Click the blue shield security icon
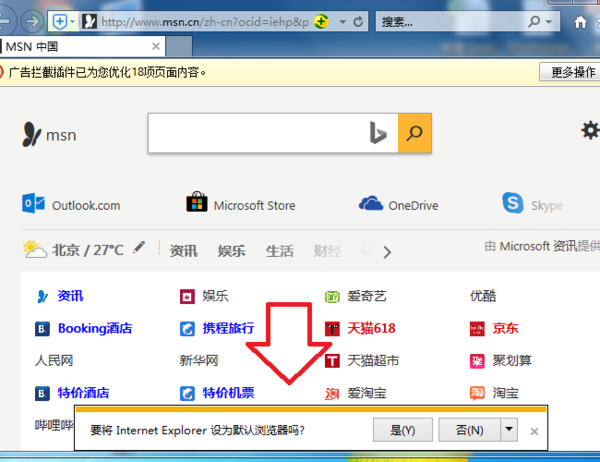 coord(60,21)
